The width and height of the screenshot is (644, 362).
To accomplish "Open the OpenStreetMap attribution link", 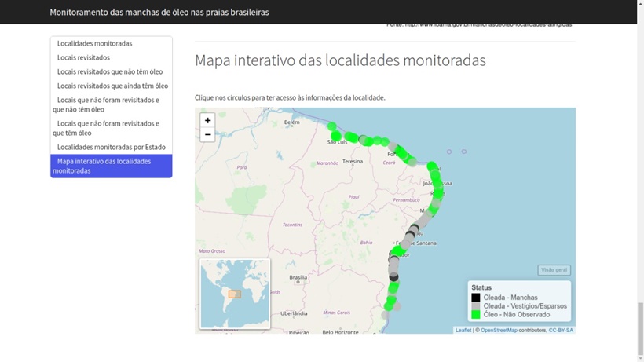I will tap(499, 330).
